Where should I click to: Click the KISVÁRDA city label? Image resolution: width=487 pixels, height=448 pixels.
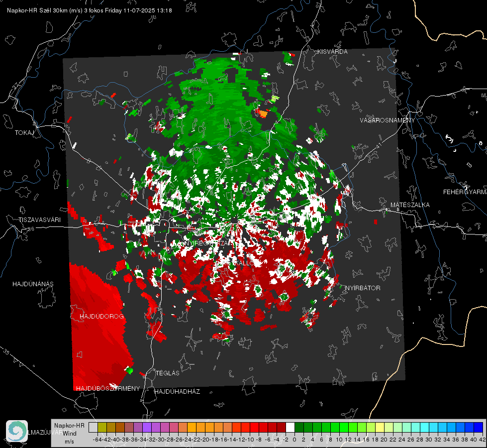[332, 52]
